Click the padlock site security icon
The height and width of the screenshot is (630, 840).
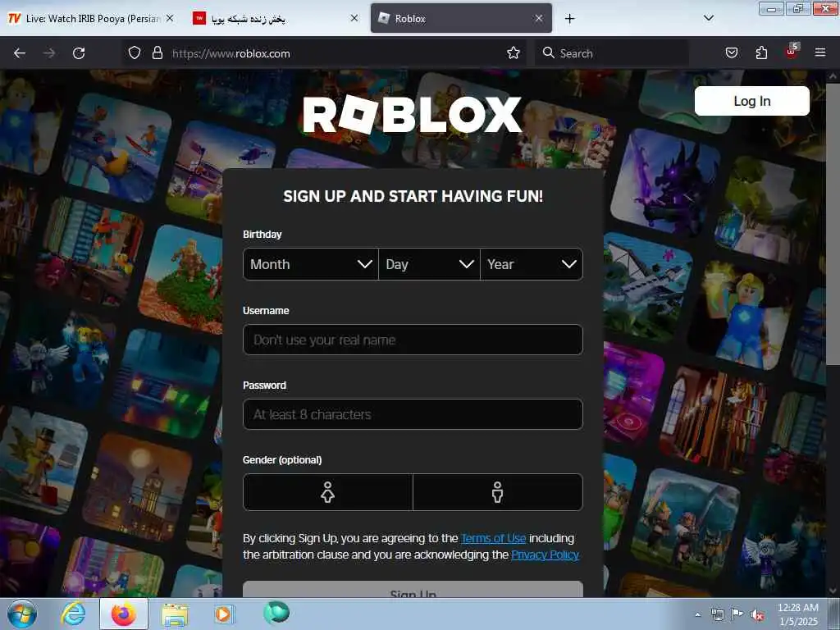pos(157,53)
